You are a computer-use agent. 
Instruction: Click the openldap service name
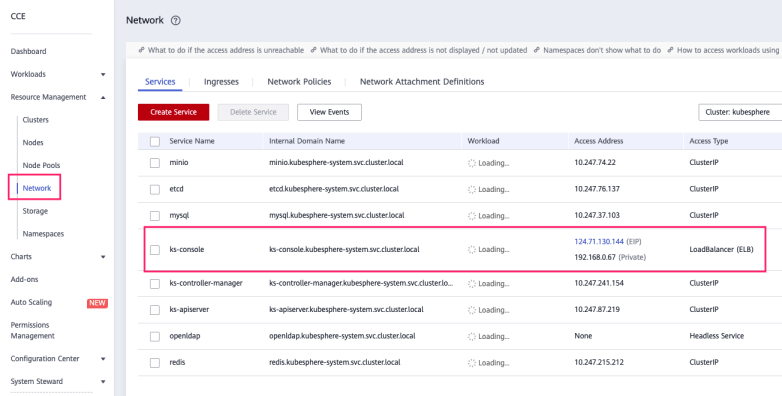(x=185, y=336)
